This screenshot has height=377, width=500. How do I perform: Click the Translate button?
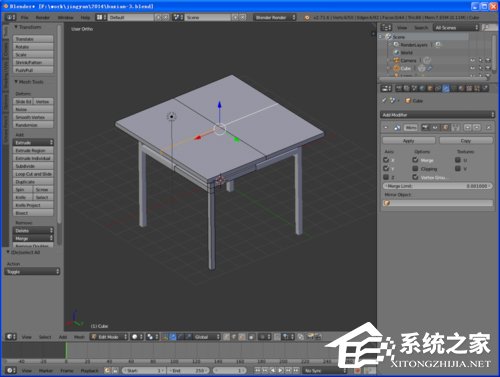tap(33, 39)
